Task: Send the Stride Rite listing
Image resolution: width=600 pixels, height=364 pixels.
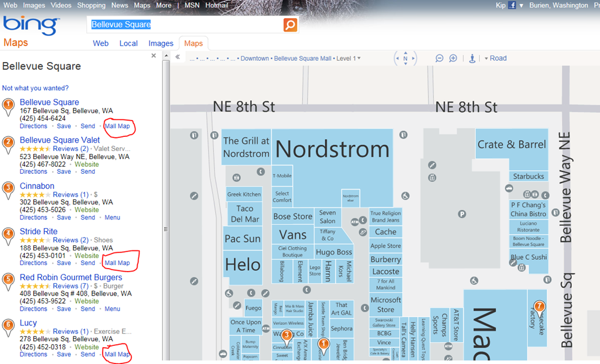Action: click(88, 263)
